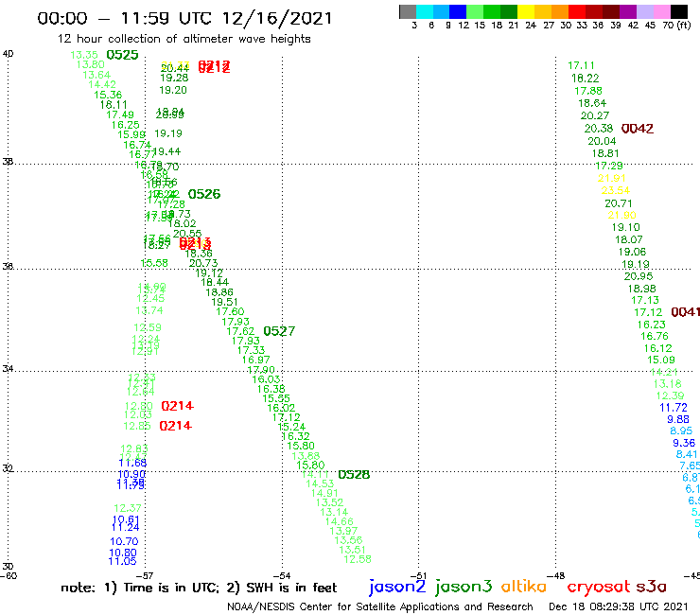This screenshot has width=700, height=615.
Task: Click the time marker '0526'
Action: pyautogui.click(x=204, y=194)
